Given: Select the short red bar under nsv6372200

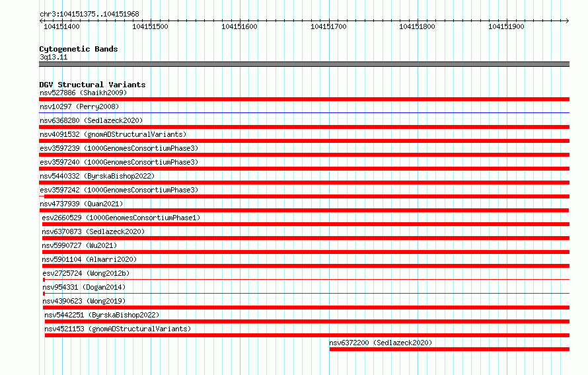Looking at the screenshot, I should click(x=450, y=349).
